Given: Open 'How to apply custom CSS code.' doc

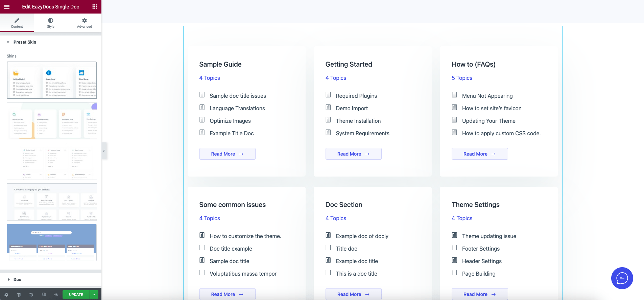Looking at the screenshot, I should pyautogui.click(x=501, y=133).
